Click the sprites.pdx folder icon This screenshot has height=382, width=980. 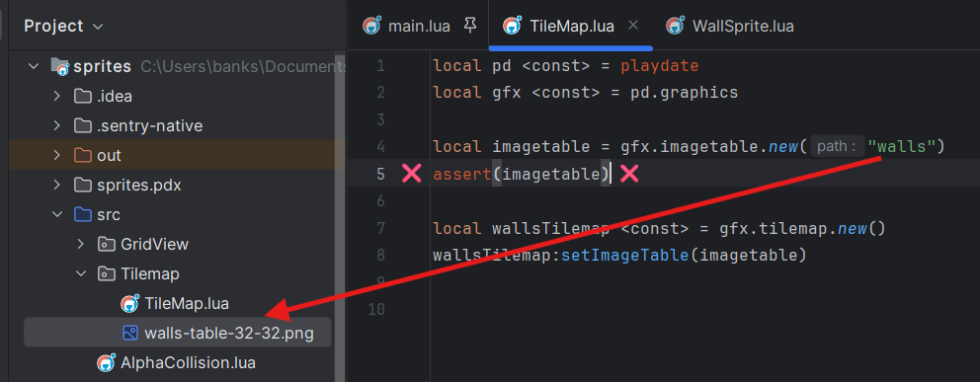[x=83, y=186]
